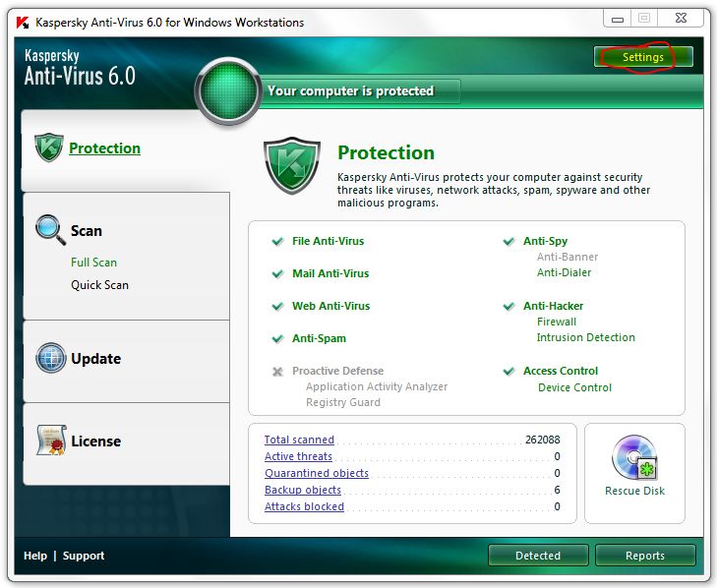The height and width of the screenshot is (588, 717).
Task: Open the License section
Action: point(96,441)
